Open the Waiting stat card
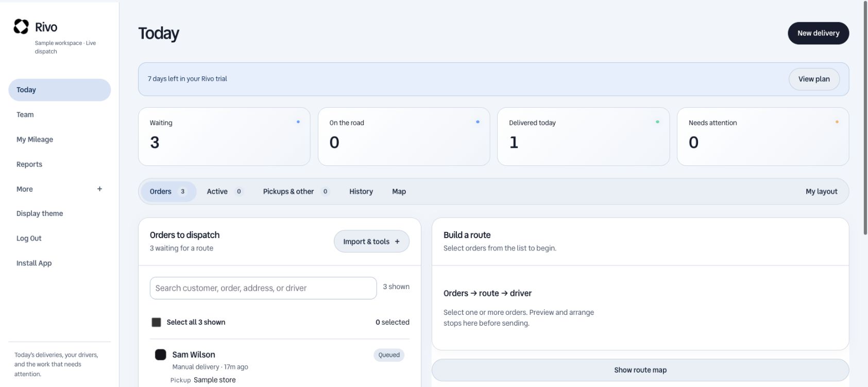Screen dimensions: 868x387 pos(224,137)
